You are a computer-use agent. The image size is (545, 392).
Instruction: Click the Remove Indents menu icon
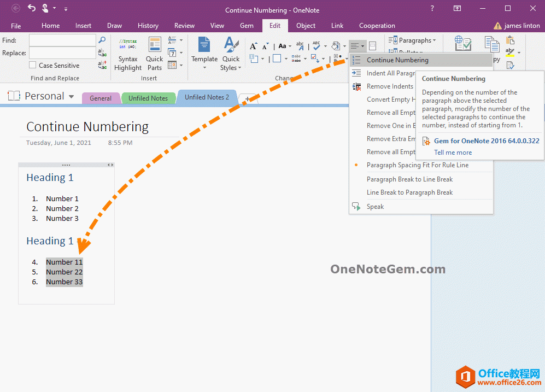(x=356, y=86)
